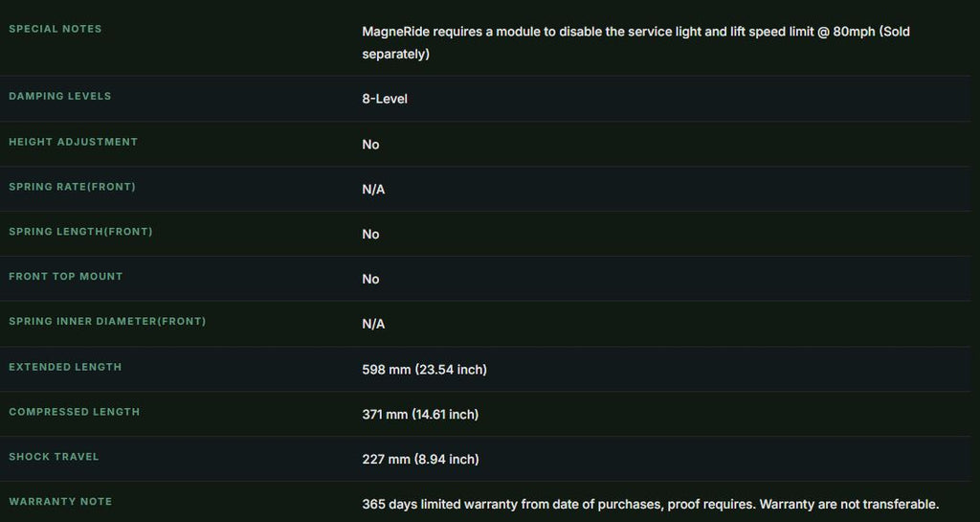Click the No value for height adjustment

370,145
